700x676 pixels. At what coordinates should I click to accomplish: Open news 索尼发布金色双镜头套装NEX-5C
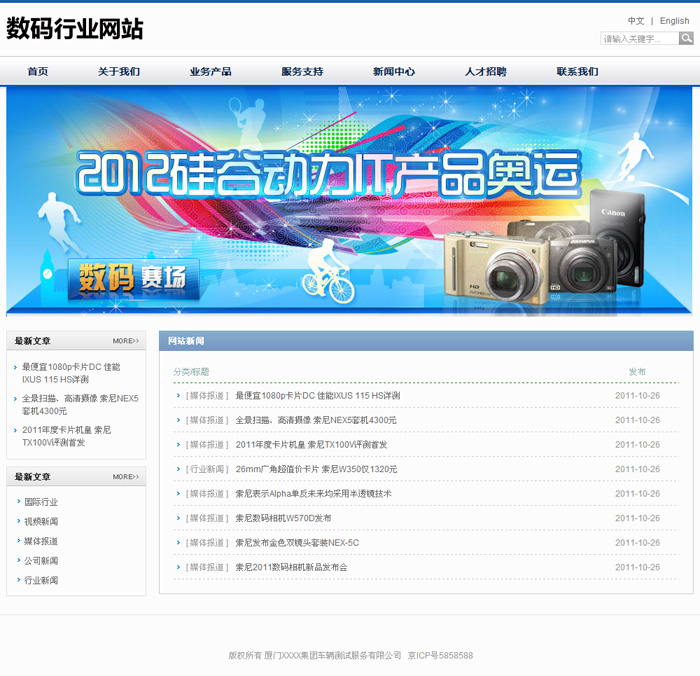click(297, 543)
